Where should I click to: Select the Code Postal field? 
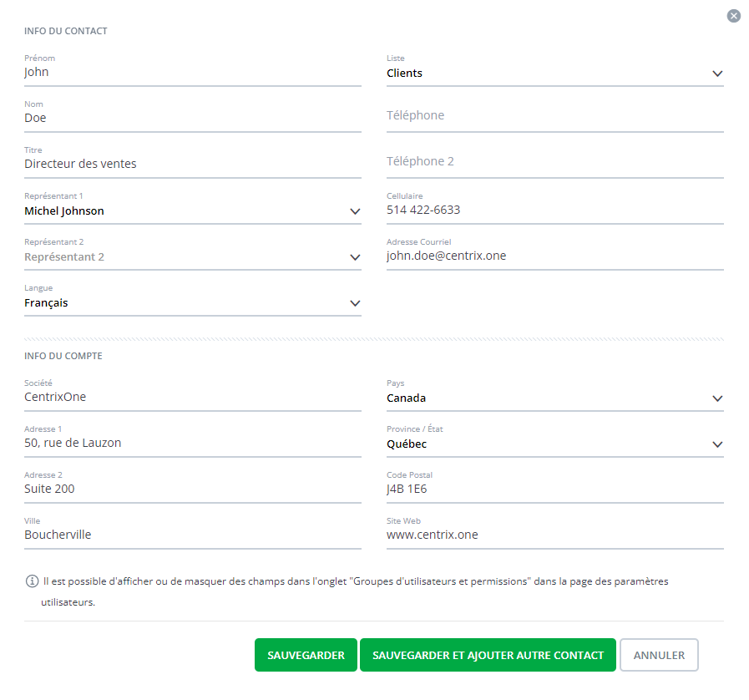point(554,489)
